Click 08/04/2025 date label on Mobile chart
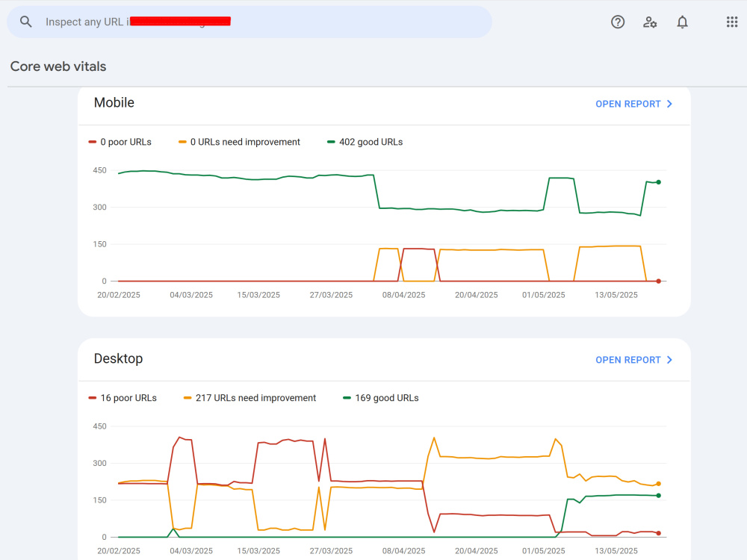 pyautogui.click(x=403, y=295)
